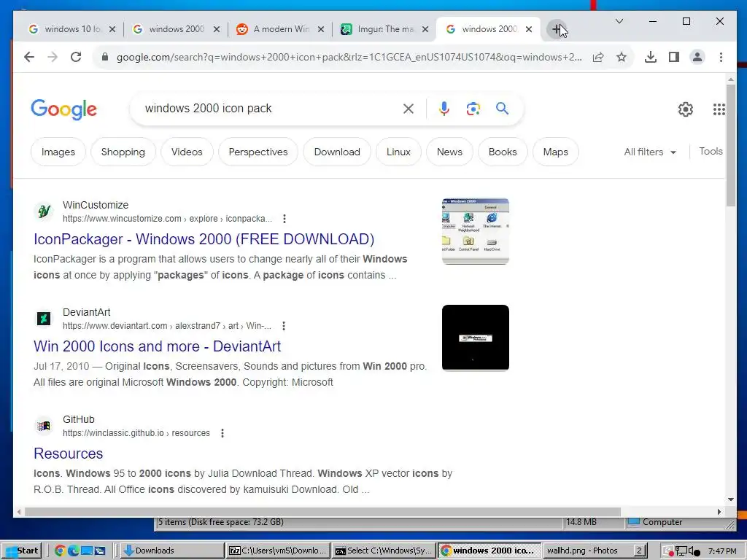
Task: Close the windows 10 search tab
Action: point(112,29)
